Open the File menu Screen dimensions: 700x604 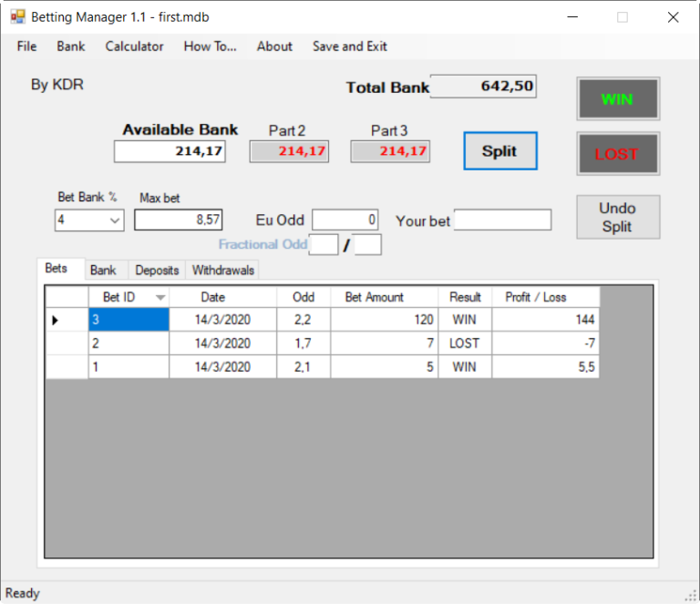[x=26, y=46]
